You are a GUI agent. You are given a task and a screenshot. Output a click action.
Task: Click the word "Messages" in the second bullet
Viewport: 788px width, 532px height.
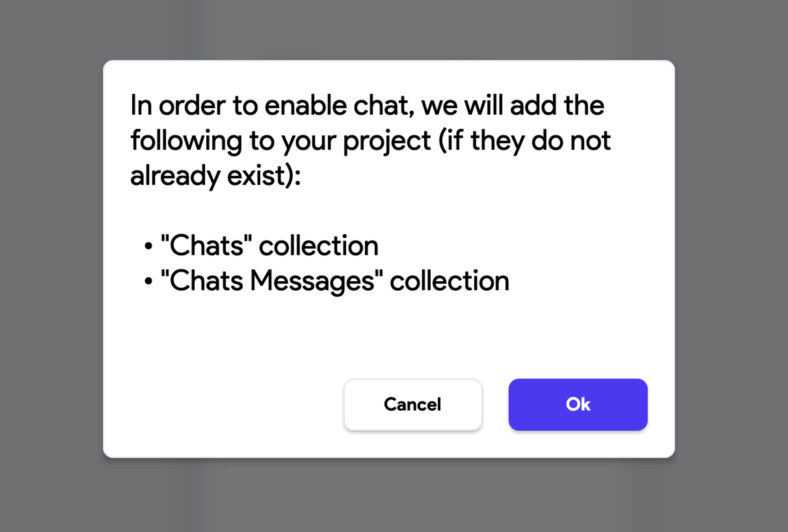(312, 281)
